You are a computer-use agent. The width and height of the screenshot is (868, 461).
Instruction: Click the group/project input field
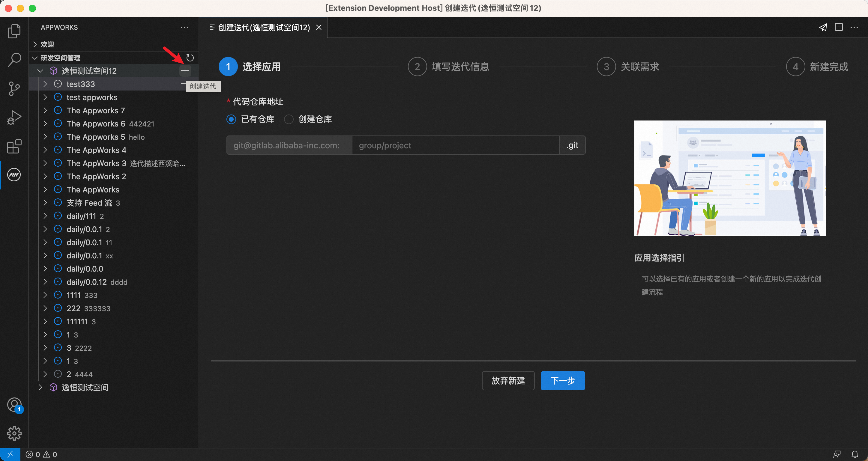(455, 145)
